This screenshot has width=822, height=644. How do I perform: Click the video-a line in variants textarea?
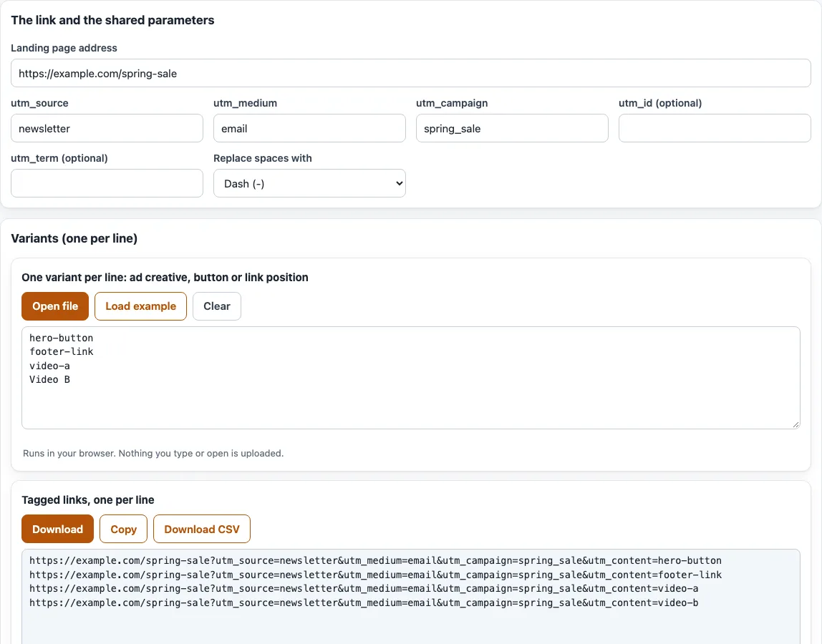[x=50, y=366]
